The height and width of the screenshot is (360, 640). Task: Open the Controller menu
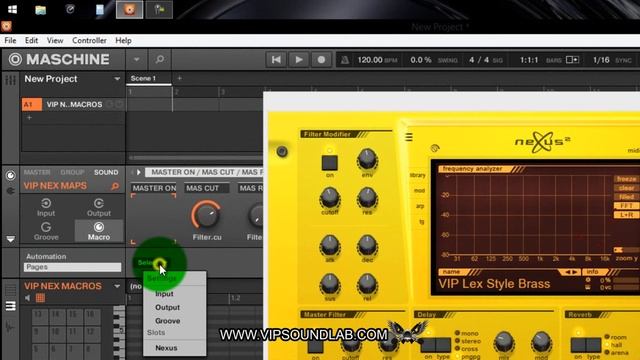(x=89, y=40)
